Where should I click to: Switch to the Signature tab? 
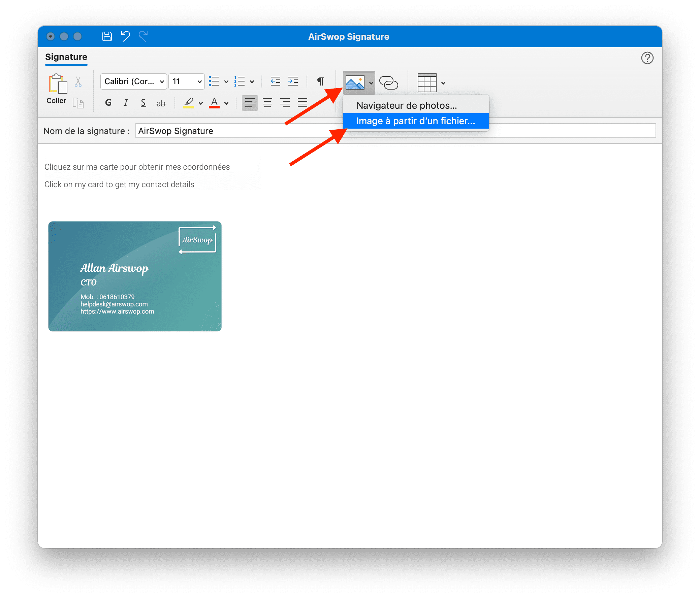[66, 57]
